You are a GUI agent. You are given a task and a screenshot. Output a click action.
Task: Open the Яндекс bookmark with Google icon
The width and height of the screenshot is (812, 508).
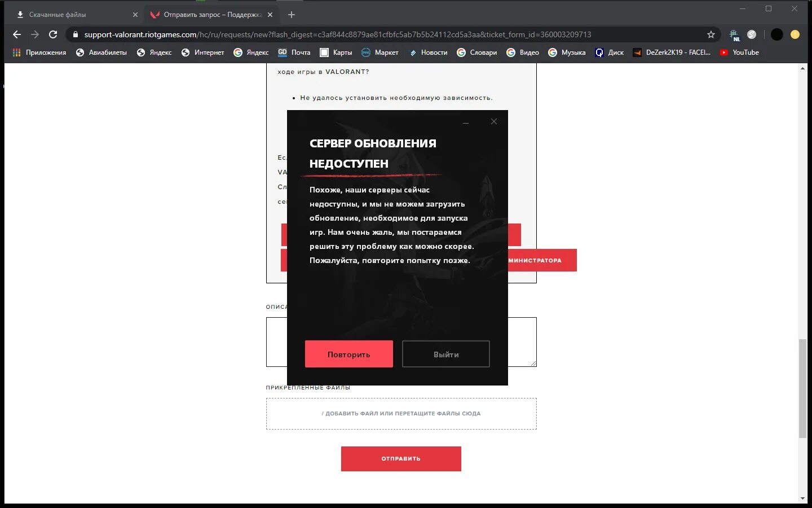pyautogui.click(x=251, y=52)
